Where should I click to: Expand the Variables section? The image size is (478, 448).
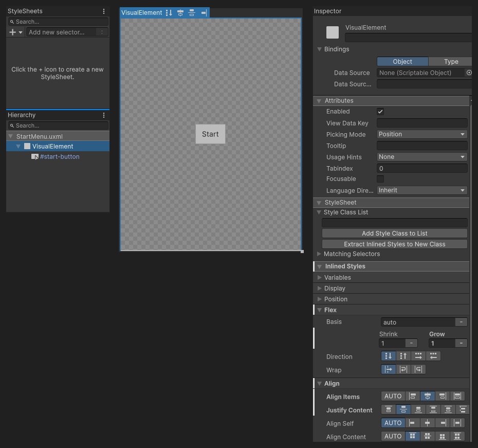click(320, 278)
